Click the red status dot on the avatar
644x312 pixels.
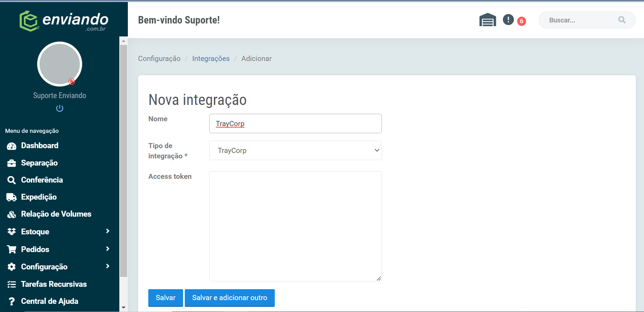(72, 81)
